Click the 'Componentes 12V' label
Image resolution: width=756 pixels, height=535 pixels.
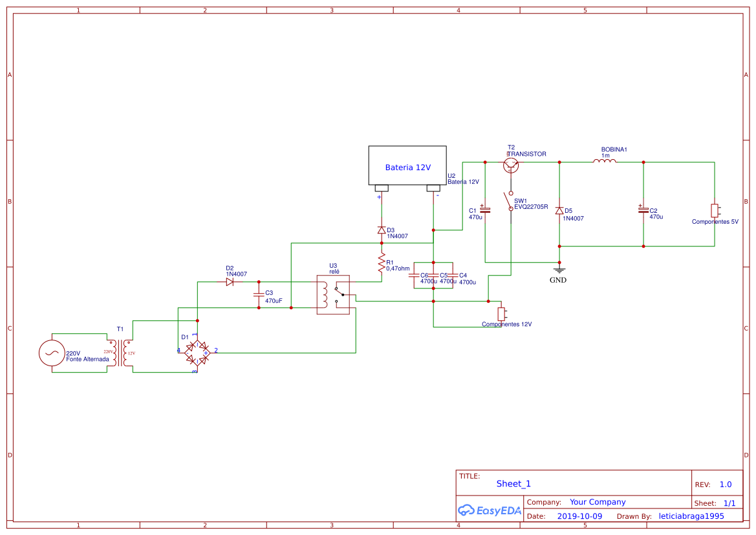pyautogui.click(x=507, y=324)
